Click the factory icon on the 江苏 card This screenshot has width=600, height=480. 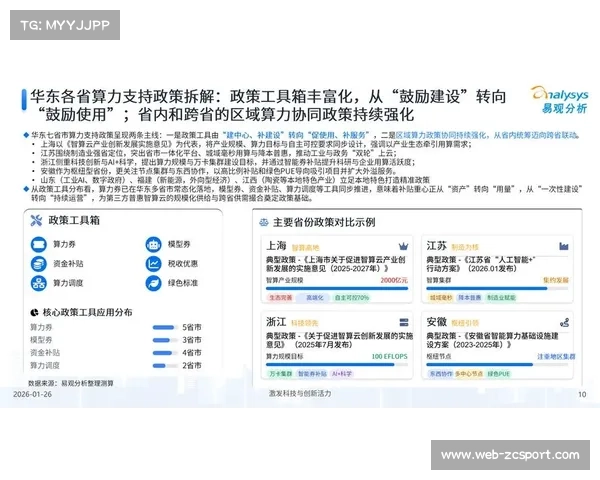(564, 246)
